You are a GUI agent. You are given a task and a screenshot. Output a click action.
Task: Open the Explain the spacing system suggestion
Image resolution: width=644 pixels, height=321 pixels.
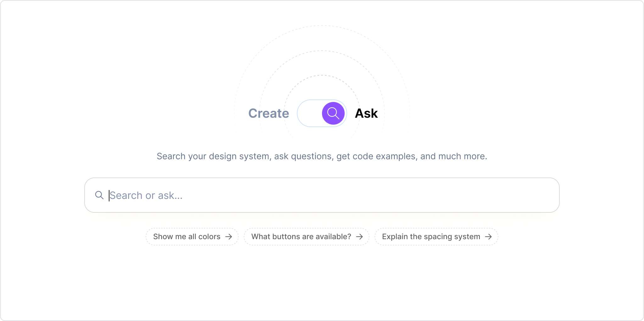click(431, 237)
